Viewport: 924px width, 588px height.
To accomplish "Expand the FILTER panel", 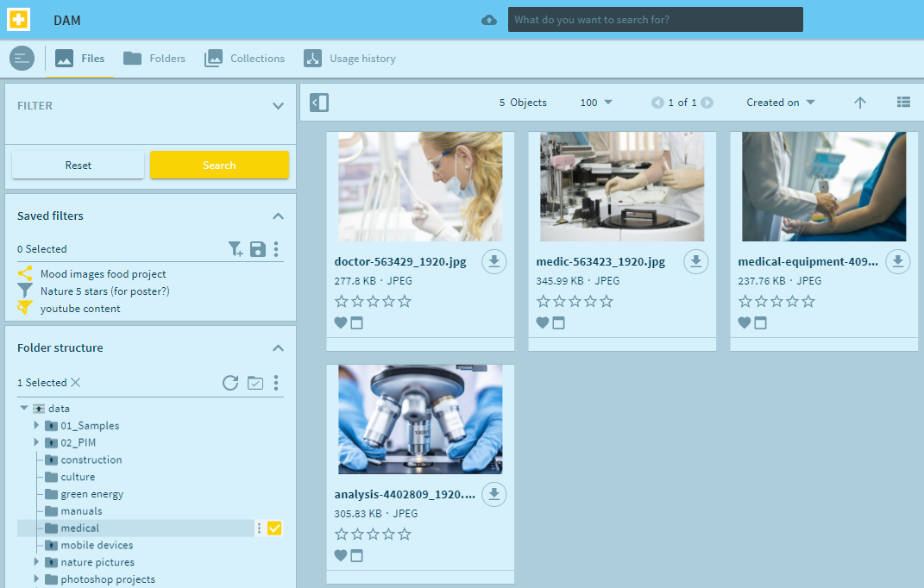I will coord(278,106).
